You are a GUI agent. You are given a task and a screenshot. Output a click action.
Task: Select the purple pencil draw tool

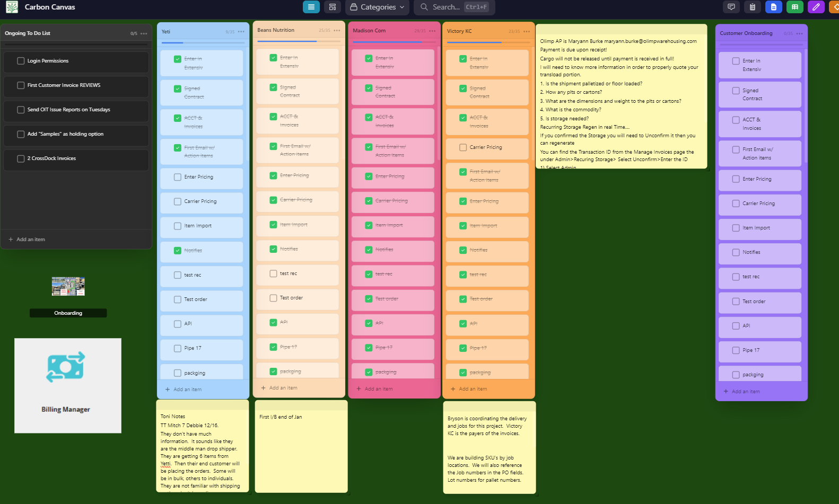coord(816,7)
